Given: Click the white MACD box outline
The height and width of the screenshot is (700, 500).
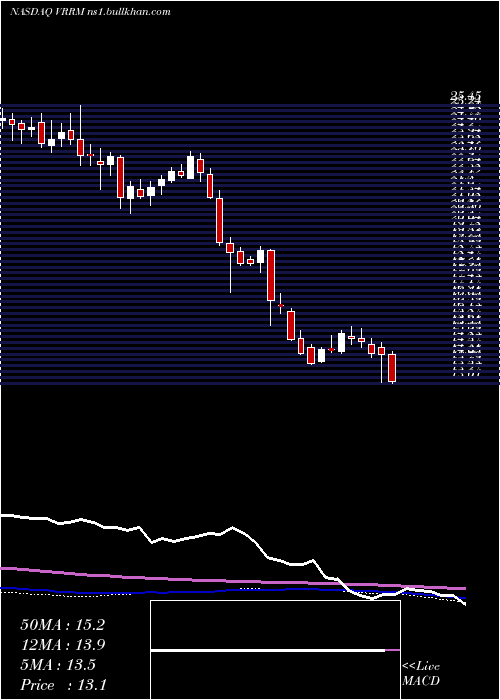Looking at the screenshot, I should (x=275, y=650).
